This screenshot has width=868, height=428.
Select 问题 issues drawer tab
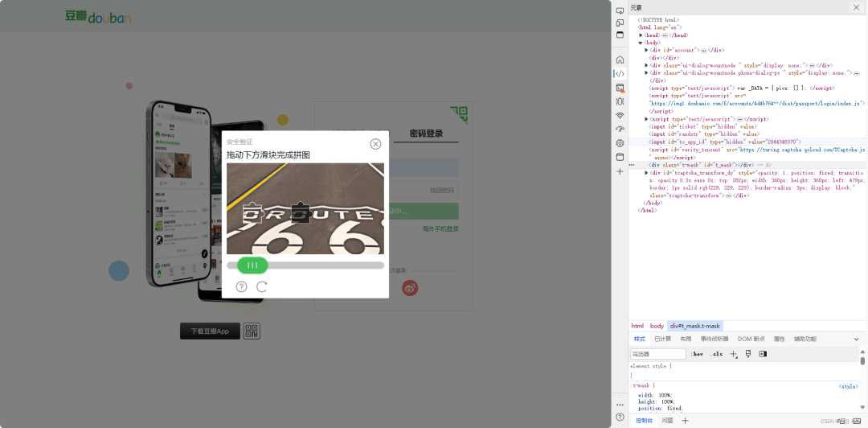(668, 421)
